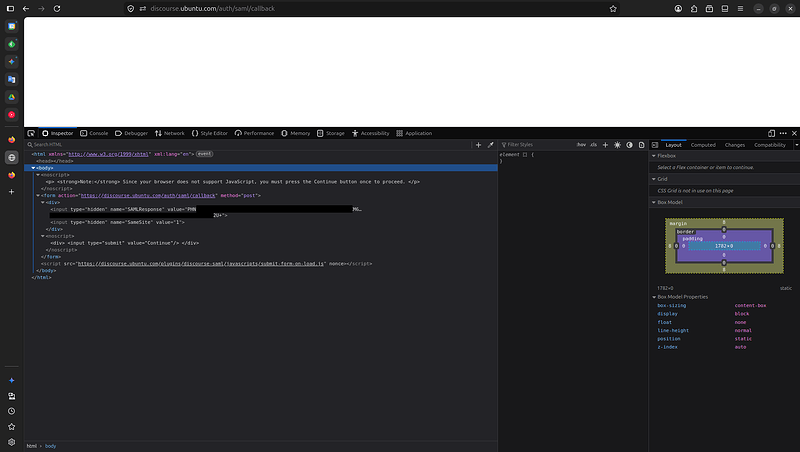Toggle the browser sidebar button
Image resolution: width=800 pixels, height=452 pixels.
click(x=10, y=9)
